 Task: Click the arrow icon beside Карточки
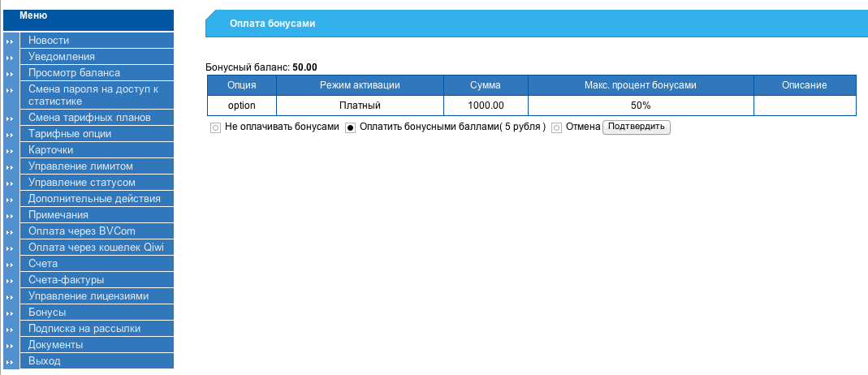point(10,150)
